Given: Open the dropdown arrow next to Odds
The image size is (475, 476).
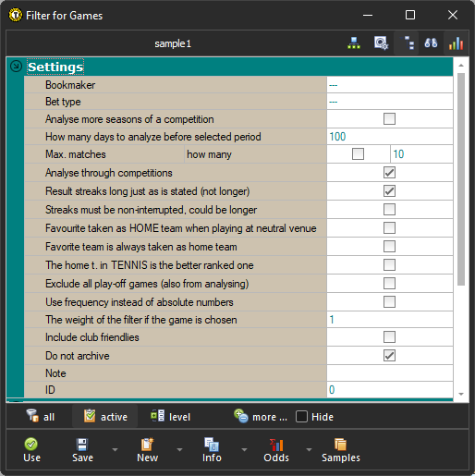Looking at the screenshot, I should click(x=309, y=450).
